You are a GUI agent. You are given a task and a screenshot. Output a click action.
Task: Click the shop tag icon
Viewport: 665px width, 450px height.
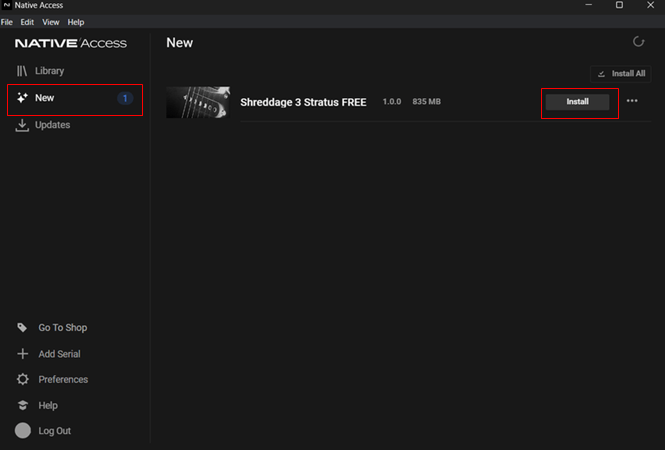[22, 327]
